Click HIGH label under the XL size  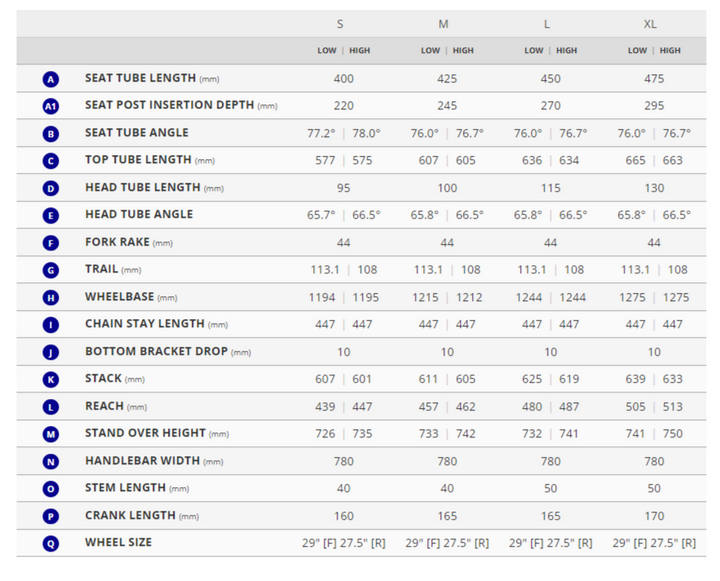click(x=670, y=51)
